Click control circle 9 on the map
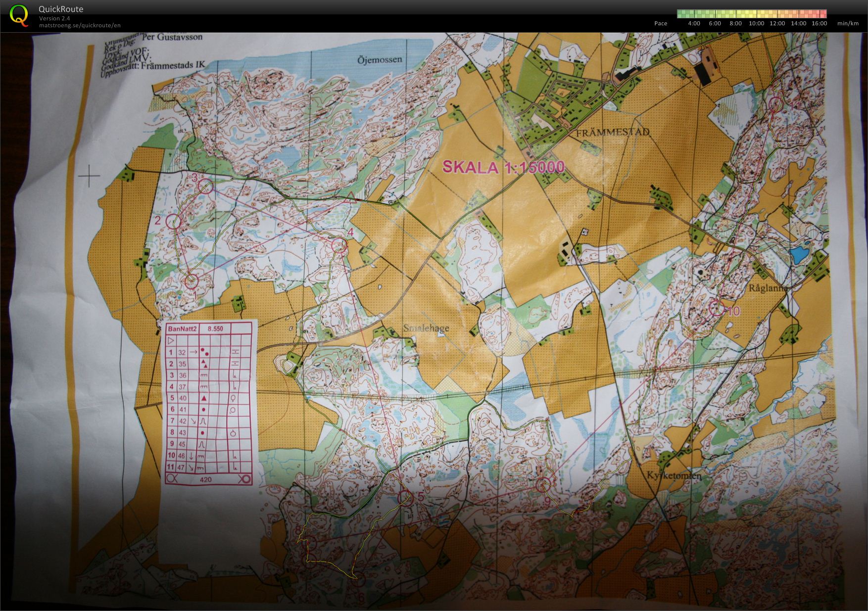The image size is (868, 611). [545, 484]
